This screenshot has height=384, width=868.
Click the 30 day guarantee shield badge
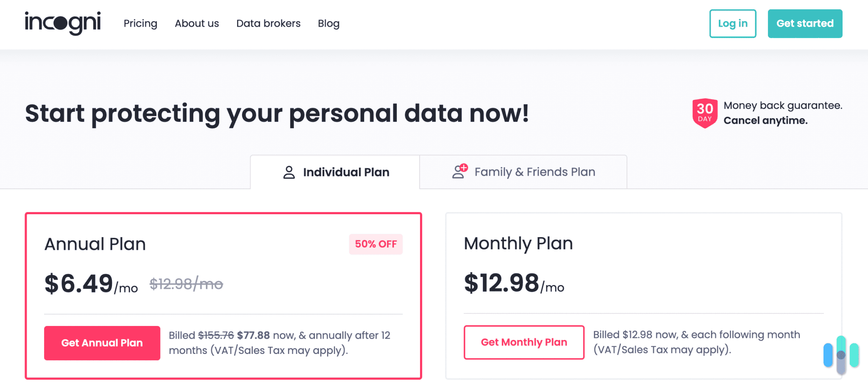[704, 113]
